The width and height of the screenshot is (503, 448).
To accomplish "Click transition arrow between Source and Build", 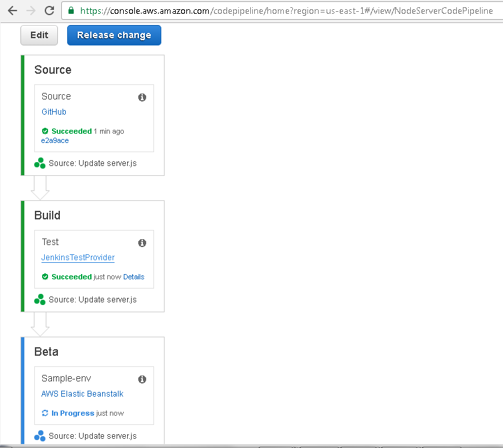I will [40, 188].
